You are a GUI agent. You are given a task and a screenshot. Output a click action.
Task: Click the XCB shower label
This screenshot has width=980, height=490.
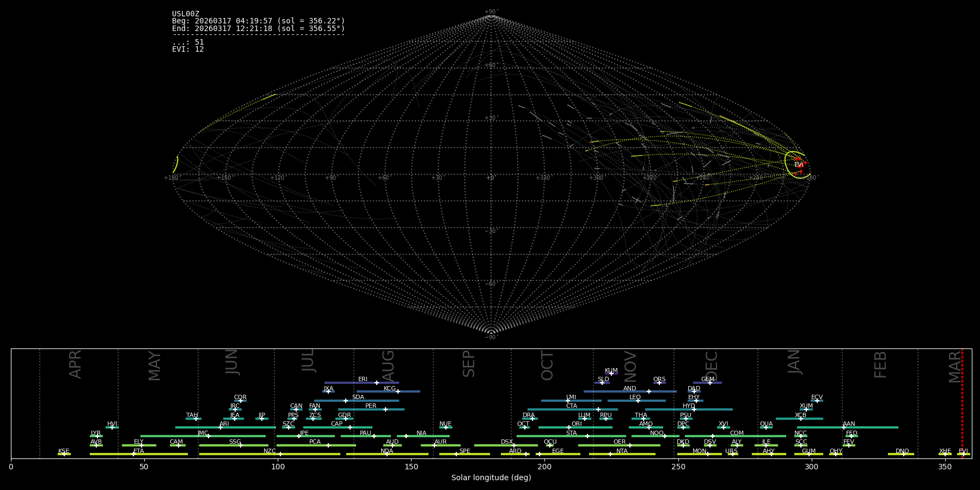800,415
